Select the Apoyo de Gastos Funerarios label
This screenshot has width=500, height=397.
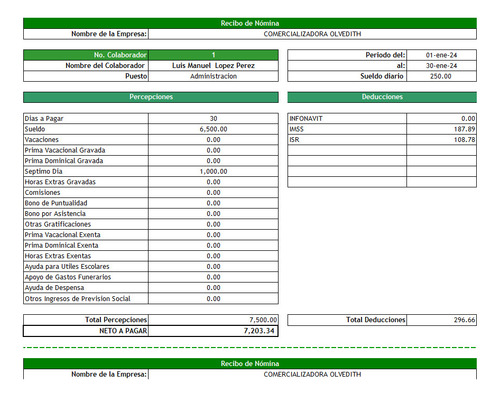(x=68, y=277)
